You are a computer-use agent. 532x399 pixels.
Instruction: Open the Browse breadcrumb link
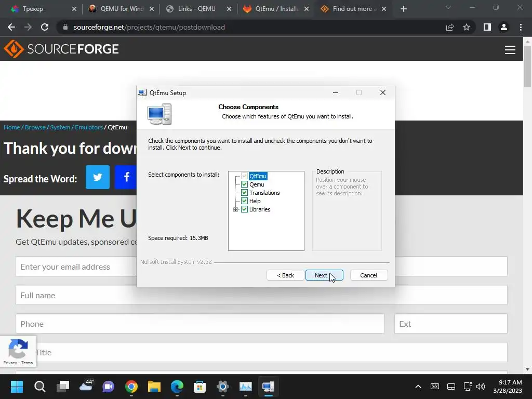coord(35,127)
